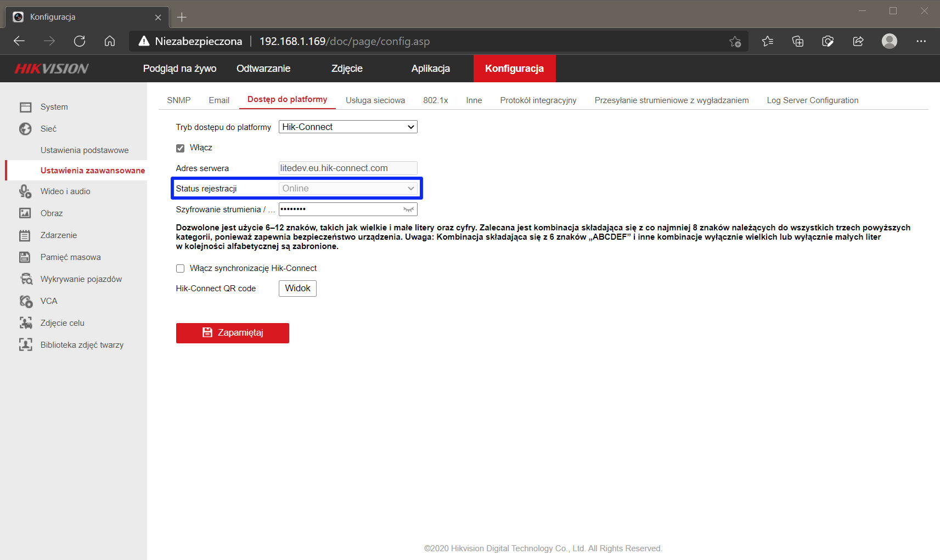
Task: Click the browser address bar URL
Action: [345, 41]
